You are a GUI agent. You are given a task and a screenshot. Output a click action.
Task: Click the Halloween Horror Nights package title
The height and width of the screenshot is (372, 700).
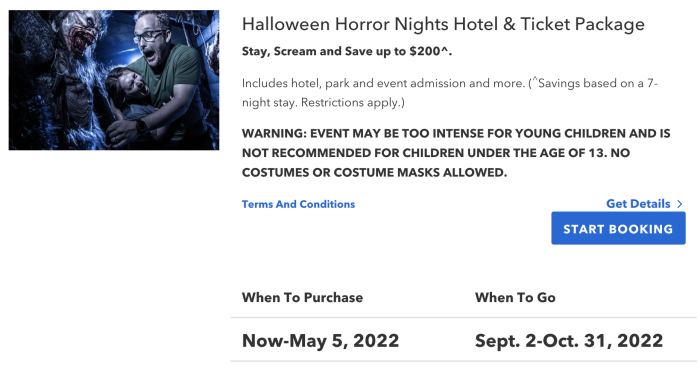click(x=443, y=24)
